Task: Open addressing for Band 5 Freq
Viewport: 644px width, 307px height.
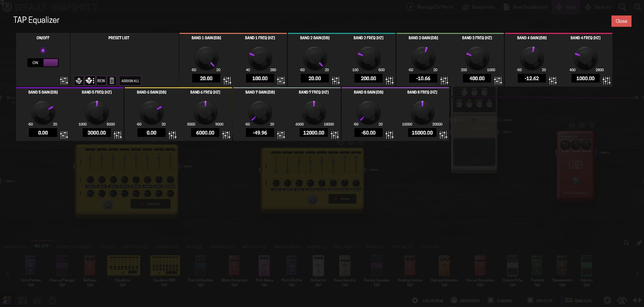Action: click(118, 135)
